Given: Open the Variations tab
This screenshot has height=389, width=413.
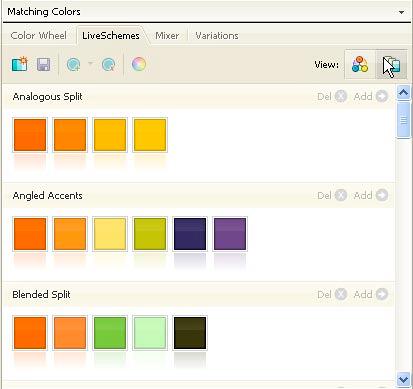Looking at the screenshot, I should (217, 36).
